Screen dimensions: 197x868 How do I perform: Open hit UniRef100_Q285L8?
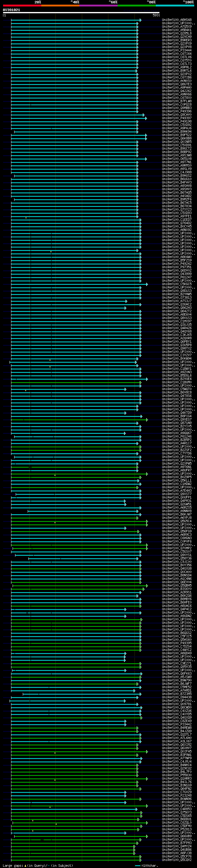click(177, 33)
